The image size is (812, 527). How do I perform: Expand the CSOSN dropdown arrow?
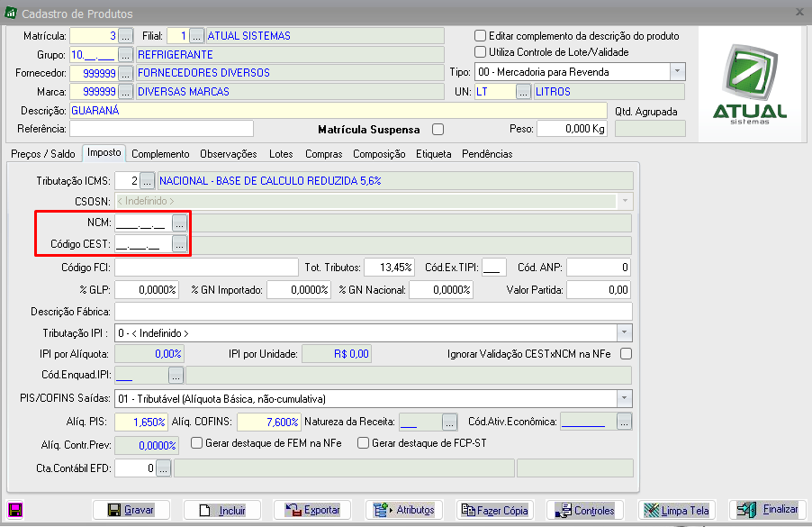pos(625,201)
